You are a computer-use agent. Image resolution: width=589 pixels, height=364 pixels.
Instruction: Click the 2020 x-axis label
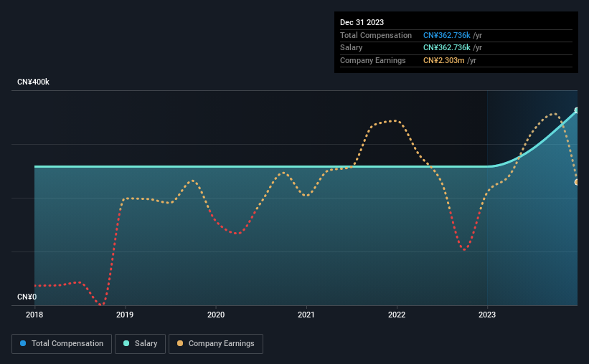coord(216,315)
